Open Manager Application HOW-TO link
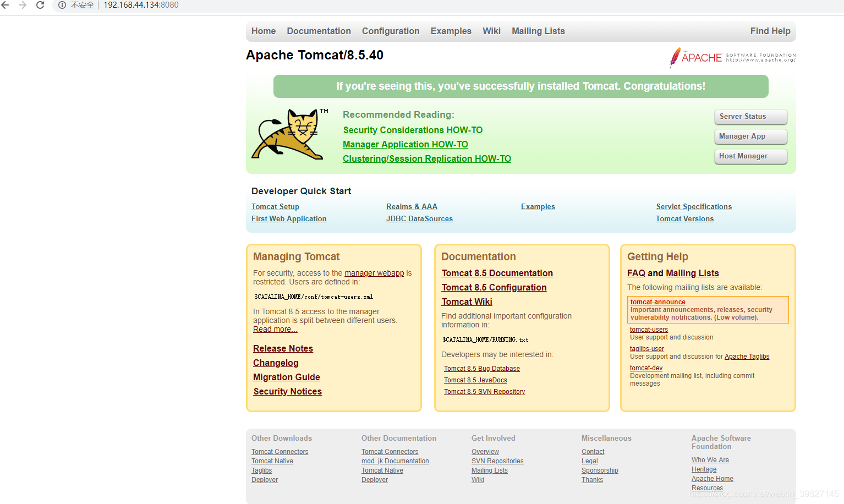The height and width of the screenshot is (504, 844). [x=405, y=144]
